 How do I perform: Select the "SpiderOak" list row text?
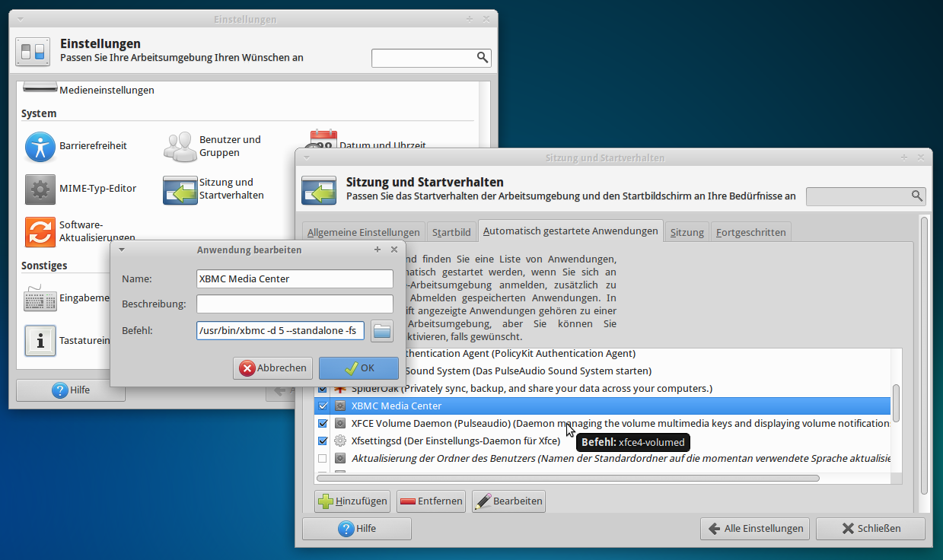pos(531,389)
